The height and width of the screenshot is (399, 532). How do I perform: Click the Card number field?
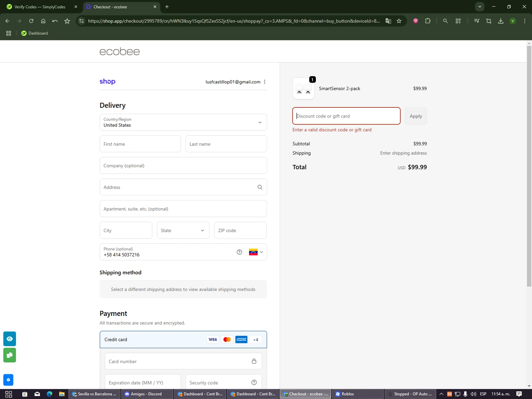tap(183, 361)
